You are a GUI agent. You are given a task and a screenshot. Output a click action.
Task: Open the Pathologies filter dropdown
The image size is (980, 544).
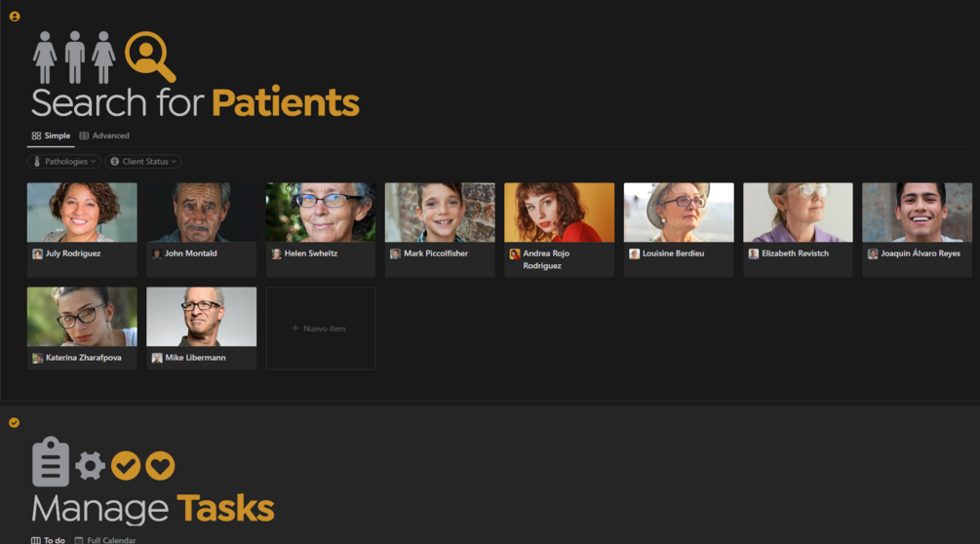tap(64, 162)
